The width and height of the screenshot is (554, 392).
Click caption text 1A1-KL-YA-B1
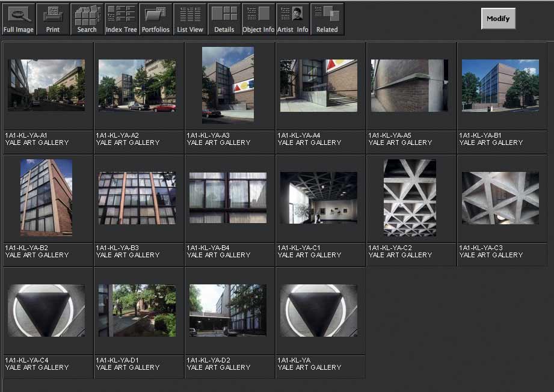pyautogui.click(x=480, y=135)
